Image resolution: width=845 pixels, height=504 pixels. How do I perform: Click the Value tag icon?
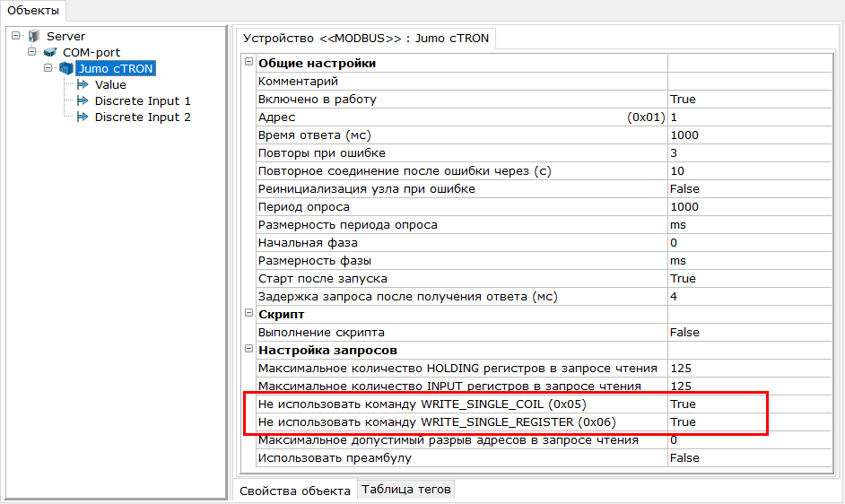click(x=83, y=84)
